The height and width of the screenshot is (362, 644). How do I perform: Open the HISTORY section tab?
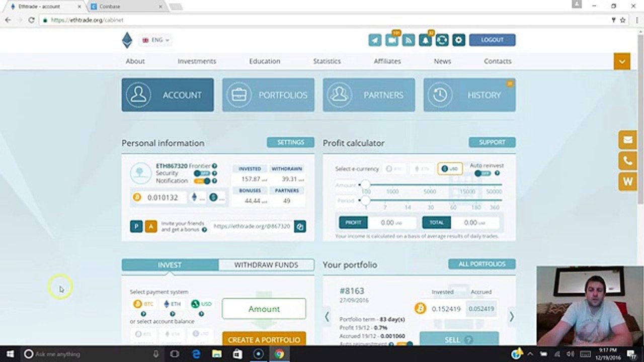pyautogui.click(x=469, y=95)
